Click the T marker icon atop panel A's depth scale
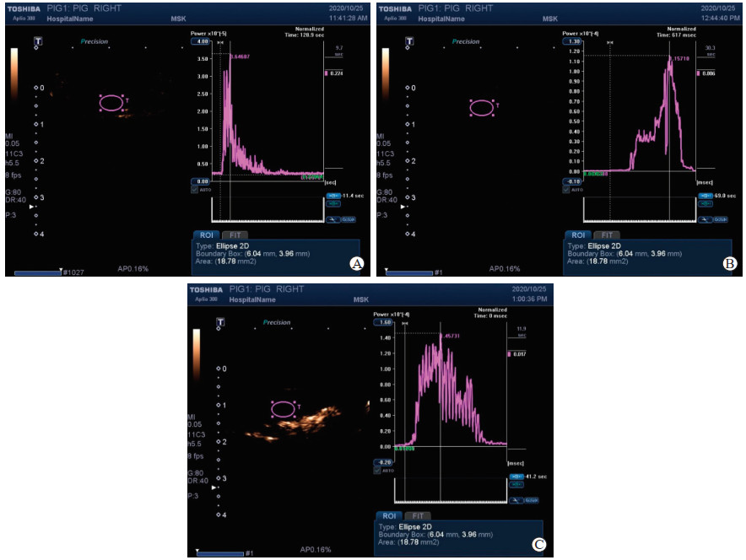This screenshot has height=560, width=746. pos(37,40)
